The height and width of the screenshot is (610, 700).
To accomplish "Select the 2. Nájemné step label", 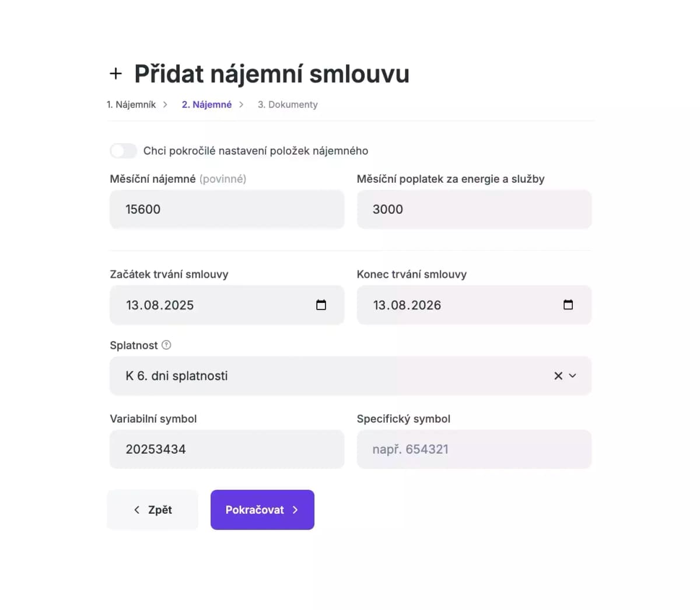I will [x=206, y=104].
